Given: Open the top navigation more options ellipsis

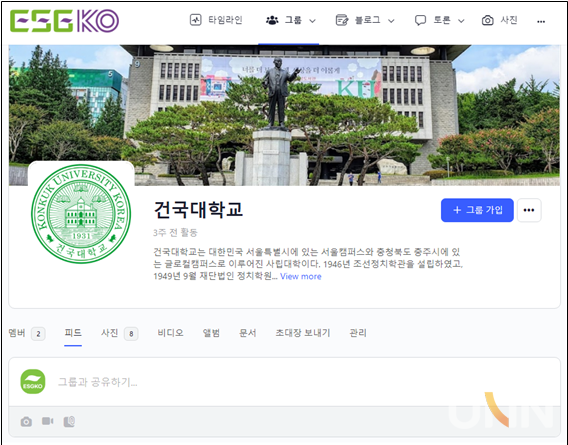Looking at the screenshot, I should coord(541,21).
